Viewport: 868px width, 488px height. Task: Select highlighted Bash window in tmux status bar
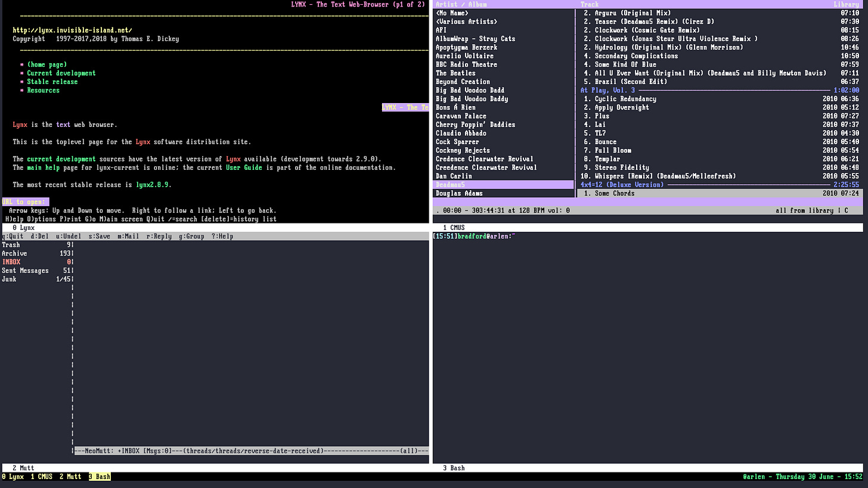[100, 477]
